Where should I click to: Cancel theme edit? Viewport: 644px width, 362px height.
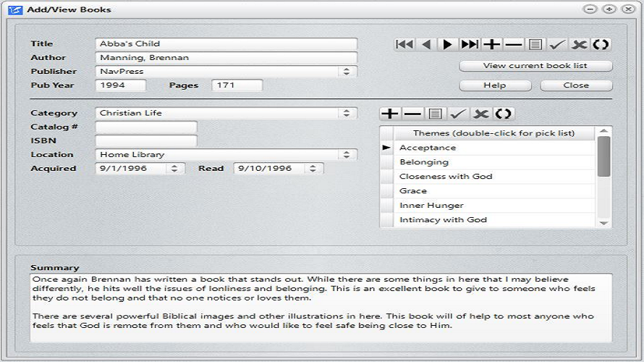point(480,114)
